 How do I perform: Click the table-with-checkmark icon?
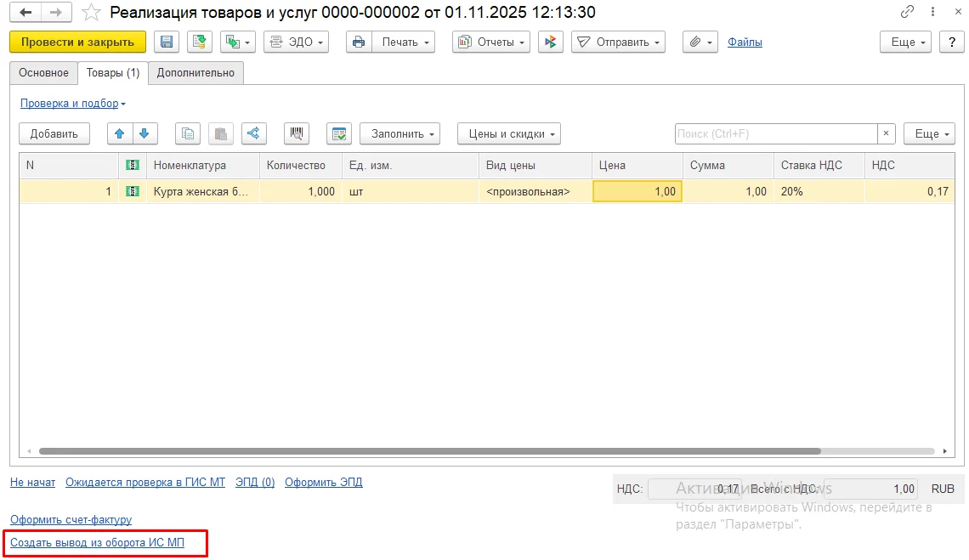(x=338, y=133)
